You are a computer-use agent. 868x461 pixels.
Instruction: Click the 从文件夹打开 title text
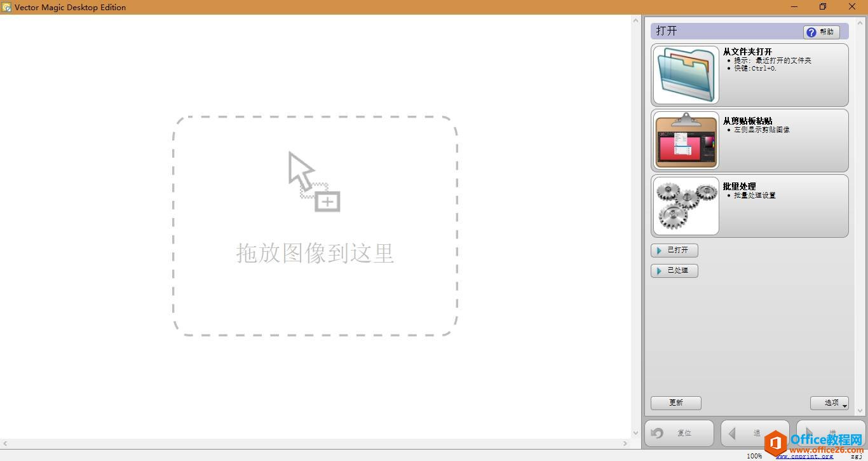[x=748, y=52]
